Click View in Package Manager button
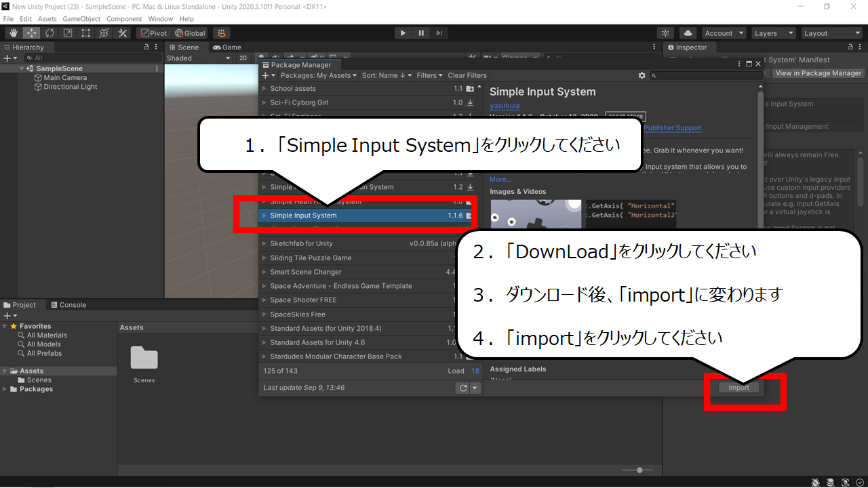The width and height of the screenshot is (868, 488). click(818, 73)
